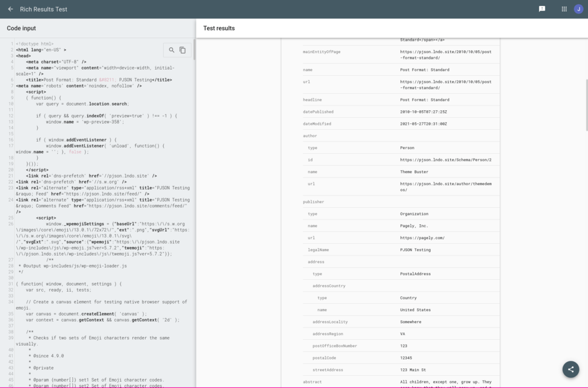Click the United States name value

pyautogui.click(x=415, y=310)
